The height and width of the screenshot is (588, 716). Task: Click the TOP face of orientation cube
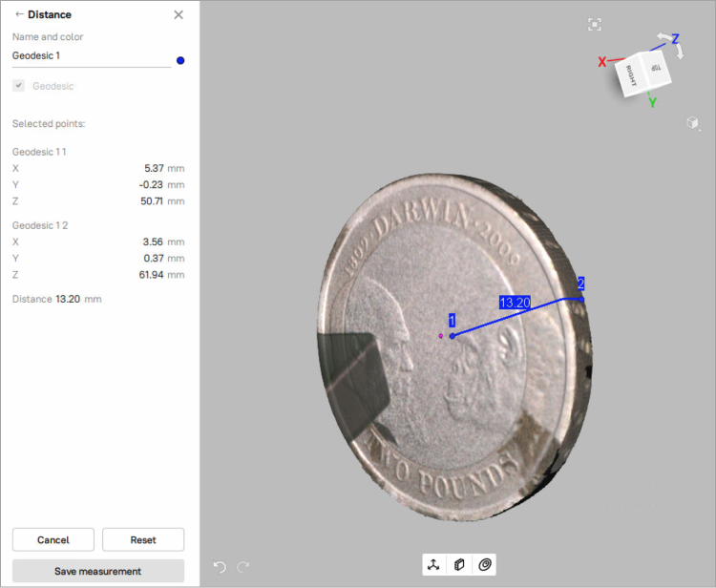[657, 68]
